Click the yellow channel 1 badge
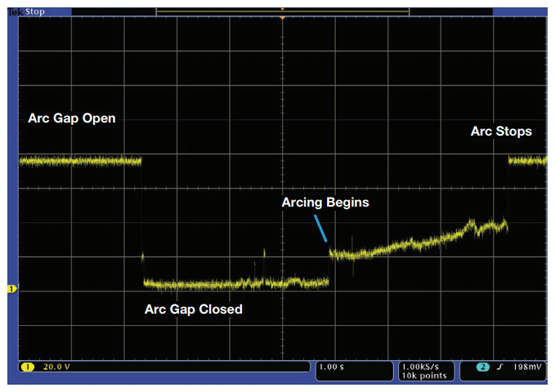Viewport: 555px width, 392px height. coord(27,367)
